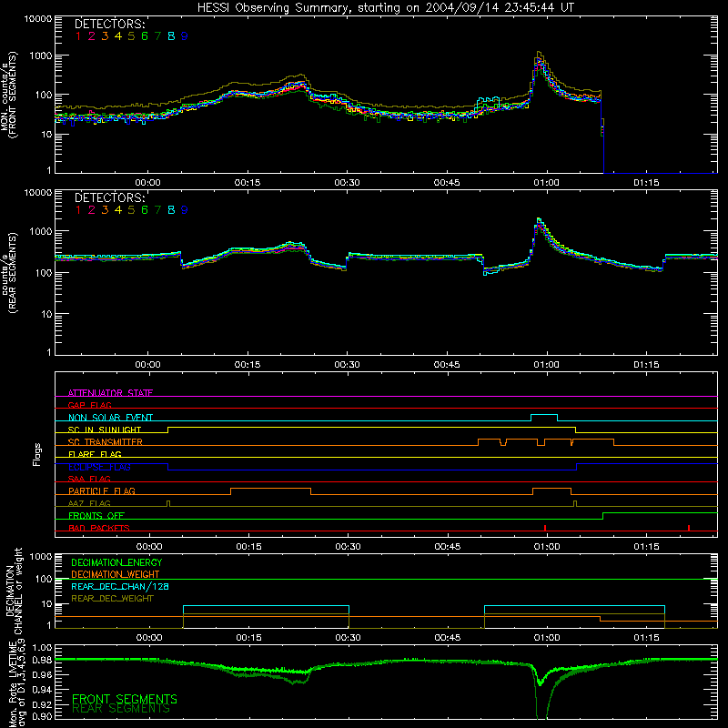728x728 pixels.
Task: Select the ECLIPSE_FLAG label
Action: click(99, 467)
